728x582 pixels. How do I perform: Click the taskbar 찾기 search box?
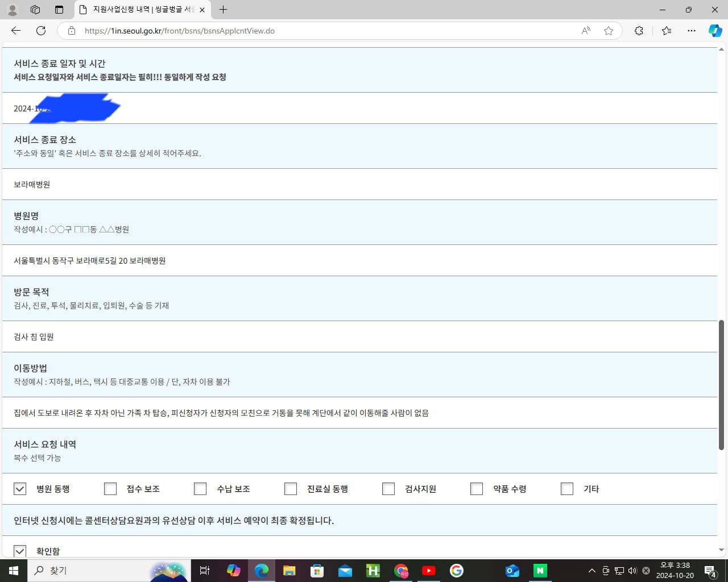pyautogui.click(x=108, y=571)
